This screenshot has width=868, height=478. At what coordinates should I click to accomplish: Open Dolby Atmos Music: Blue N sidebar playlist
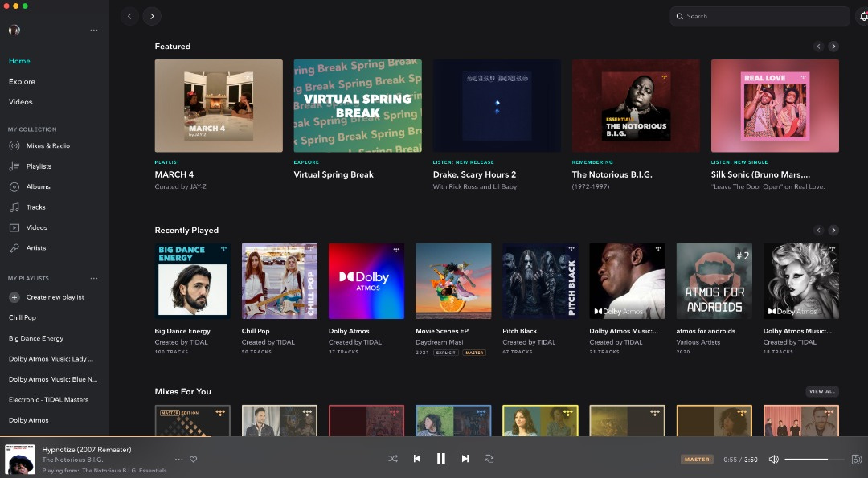53,379
